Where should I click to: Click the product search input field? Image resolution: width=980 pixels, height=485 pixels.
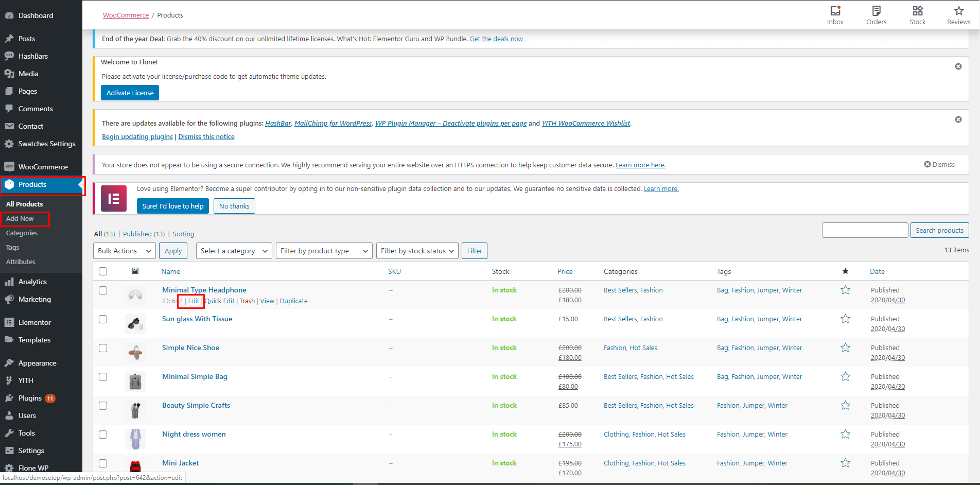click(865, 230)
